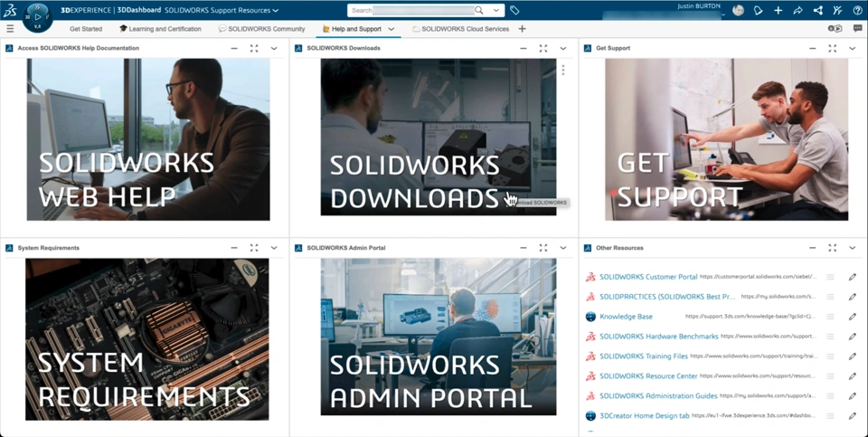Open Help and Support tab chevron
Image resolution: width=868 pixels, height=437 pixels.
tap(392, 29)
